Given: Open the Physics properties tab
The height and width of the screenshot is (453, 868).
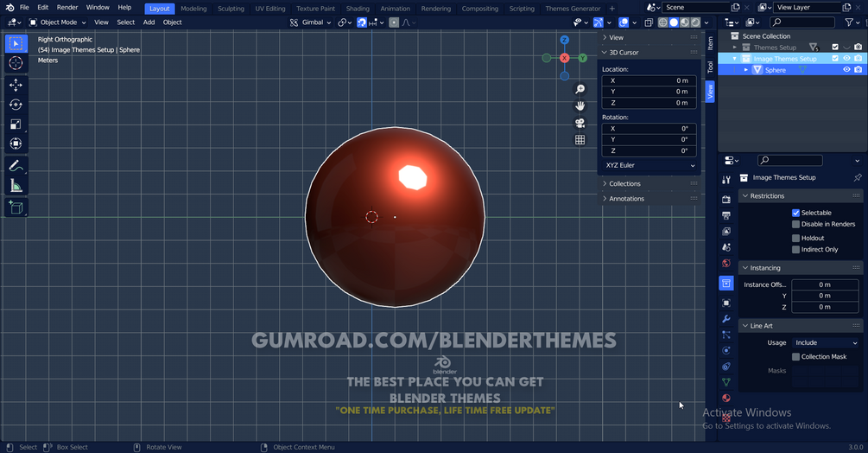Looking at the screenshot, I should coord(726,350).
